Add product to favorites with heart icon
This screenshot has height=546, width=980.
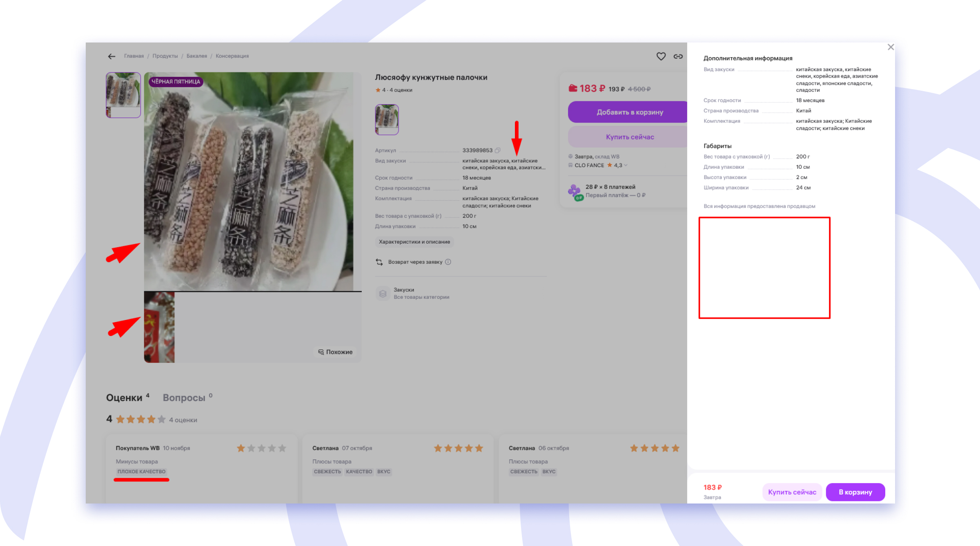click(x=661, y=56)
